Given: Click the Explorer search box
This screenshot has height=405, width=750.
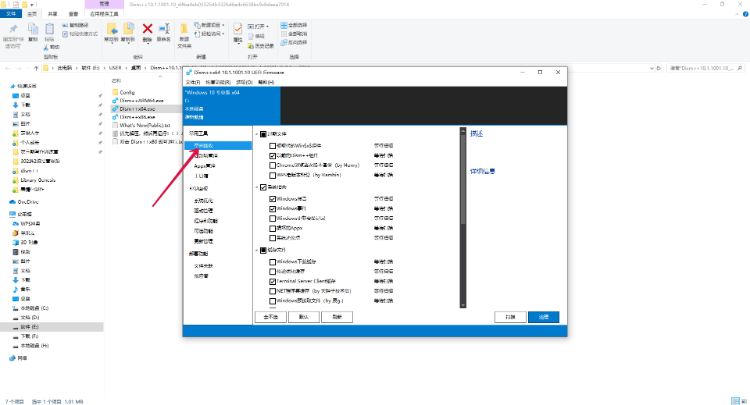Looking at the screenshot, I should click(705, 68).
